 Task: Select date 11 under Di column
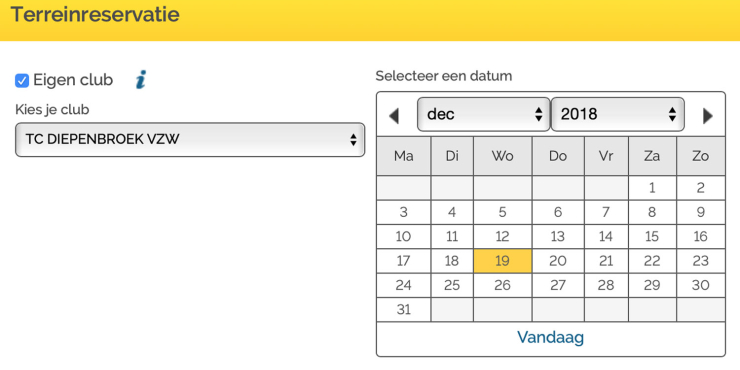point(452,236)
